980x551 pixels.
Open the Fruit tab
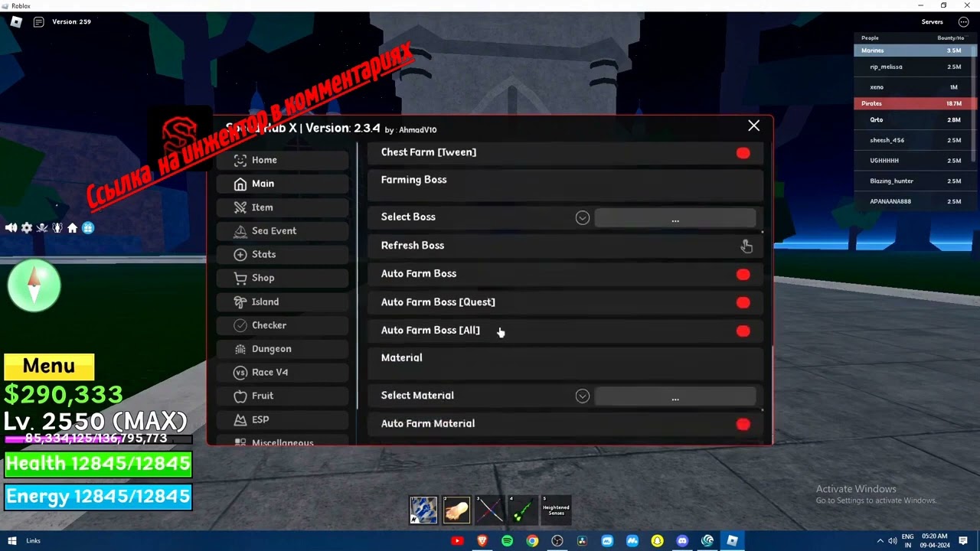[283, 396]
